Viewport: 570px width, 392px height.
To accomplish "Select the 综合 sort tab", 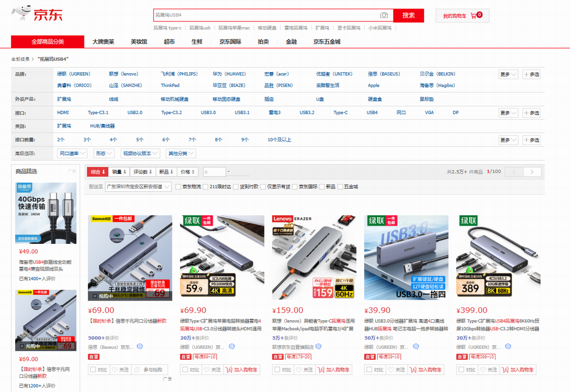I will pos(97,172).
